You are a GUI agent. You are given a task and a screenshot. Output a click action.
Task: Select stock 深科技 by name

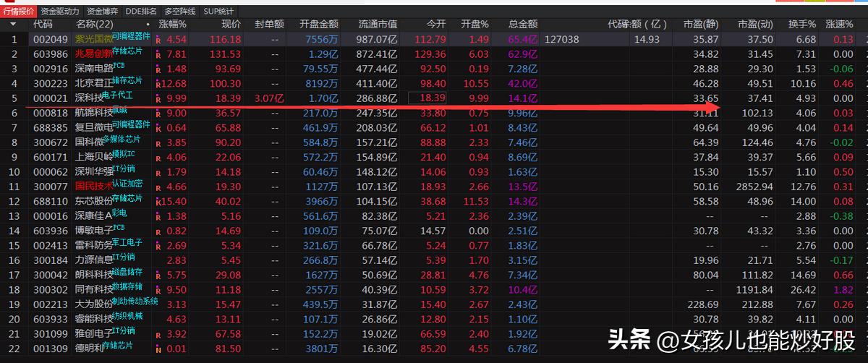(x=88, y=98)
